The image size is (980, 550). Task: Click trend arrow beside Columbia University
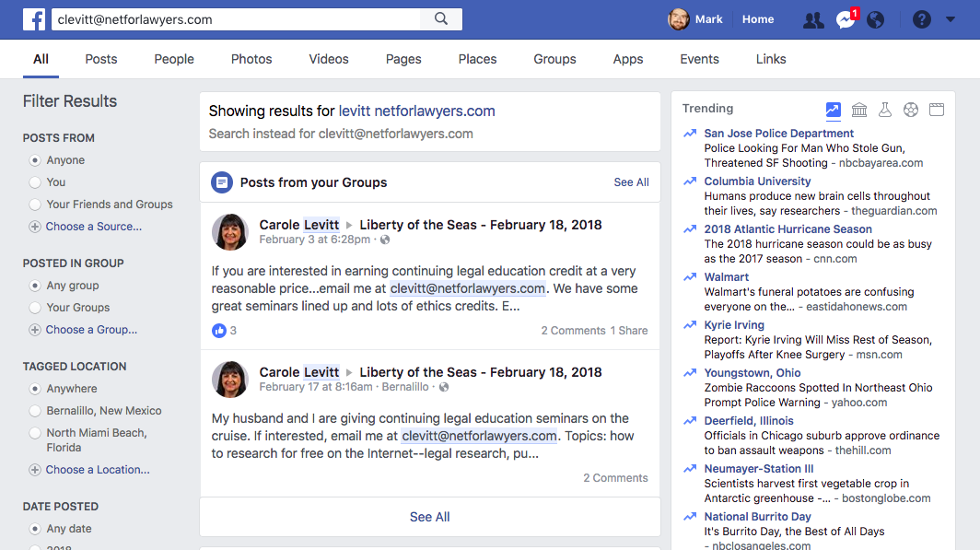(690, 181)
